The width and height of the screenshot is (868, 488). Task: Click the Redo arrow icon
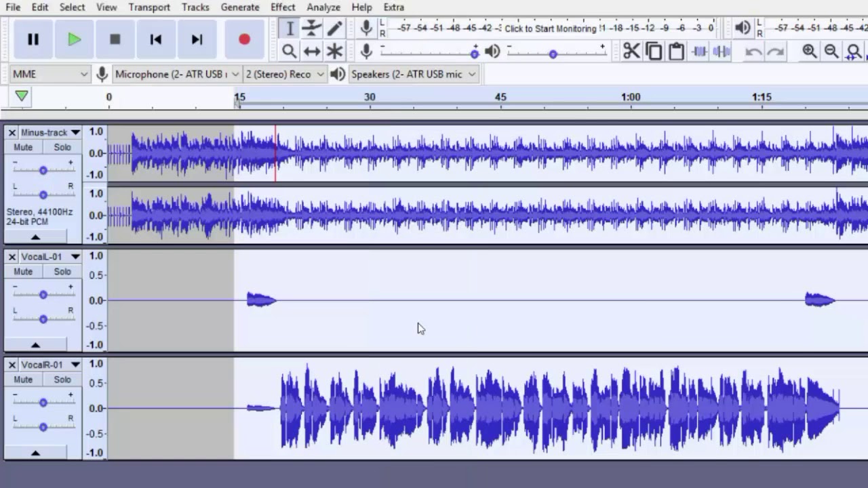point(775,52)
